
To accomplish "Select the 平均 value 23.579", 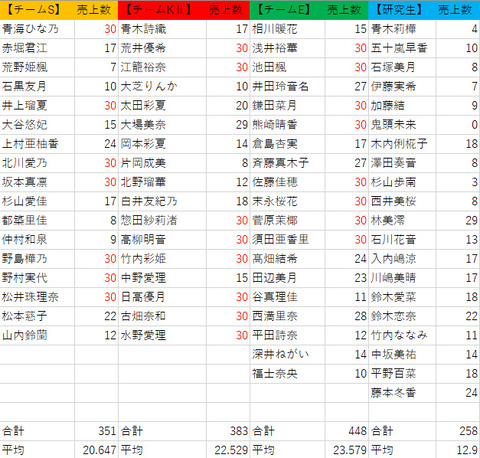I will point(350,450).
